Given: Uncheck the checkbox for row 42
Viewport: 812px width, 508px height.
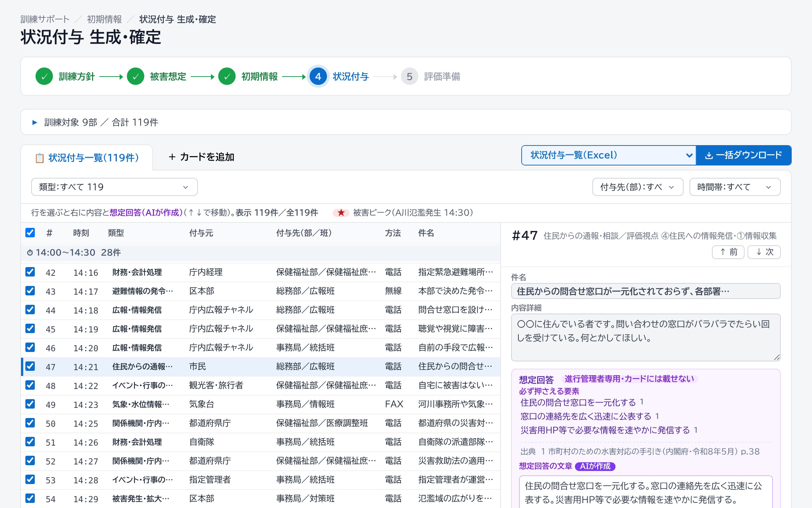Looking at the screenshot, I should coord(30,272).
